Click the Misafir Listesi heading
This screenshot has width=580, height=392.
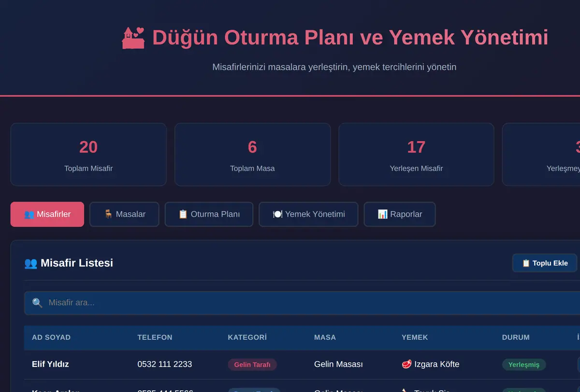point(77,263)
